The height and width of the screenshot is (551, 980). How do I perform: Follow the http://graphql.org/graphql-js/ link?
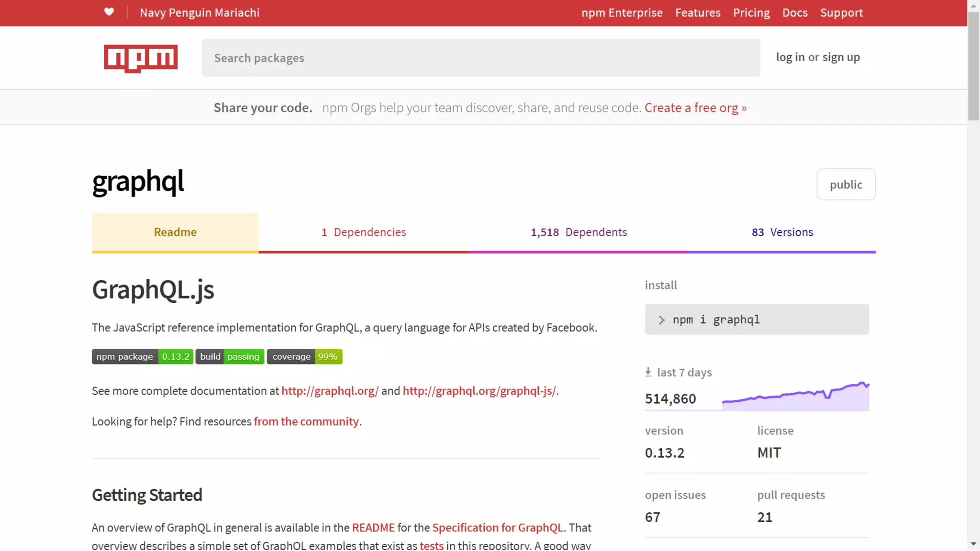click(479, 391)
